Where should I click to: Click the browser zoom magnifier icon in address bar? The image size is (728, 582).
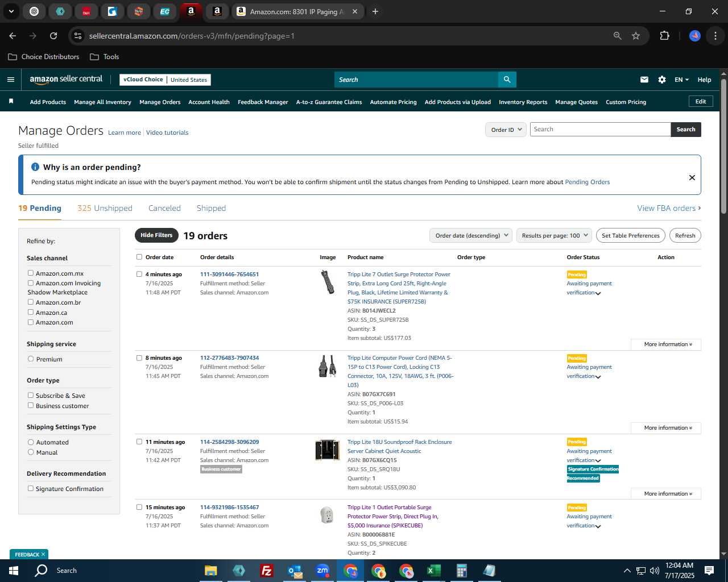618,36
